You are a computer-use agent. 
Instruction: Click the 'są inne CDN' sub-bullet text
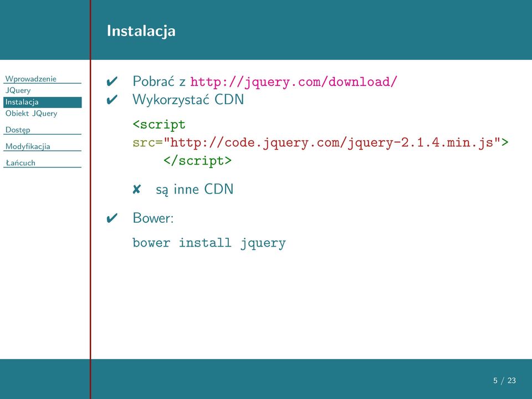click(x=195, y=190)
